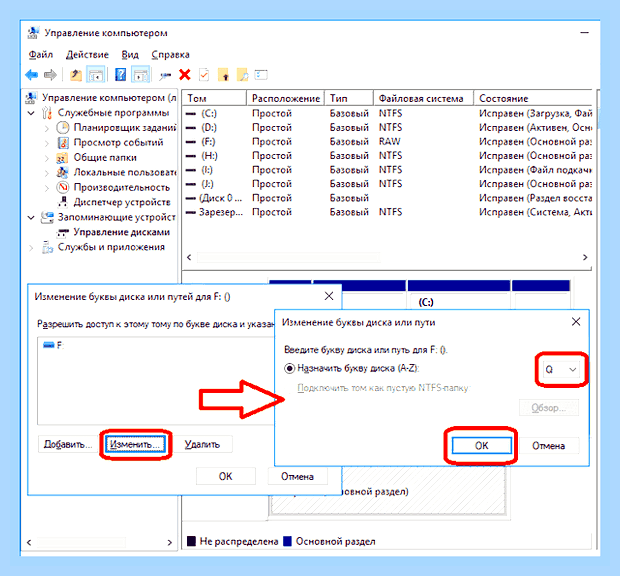Select the (H:) volume row
The image size is (620, 576).
(388, 156)
